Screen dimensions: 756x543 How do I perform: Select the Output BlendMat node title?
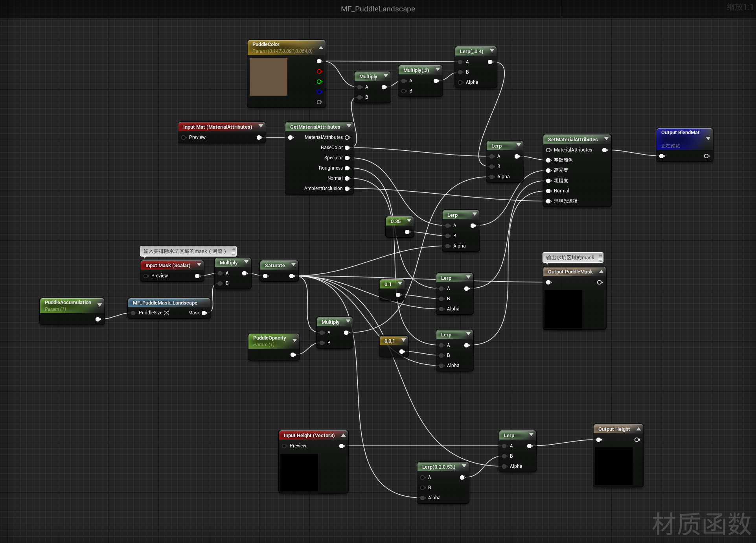click(x=680, y=133)
